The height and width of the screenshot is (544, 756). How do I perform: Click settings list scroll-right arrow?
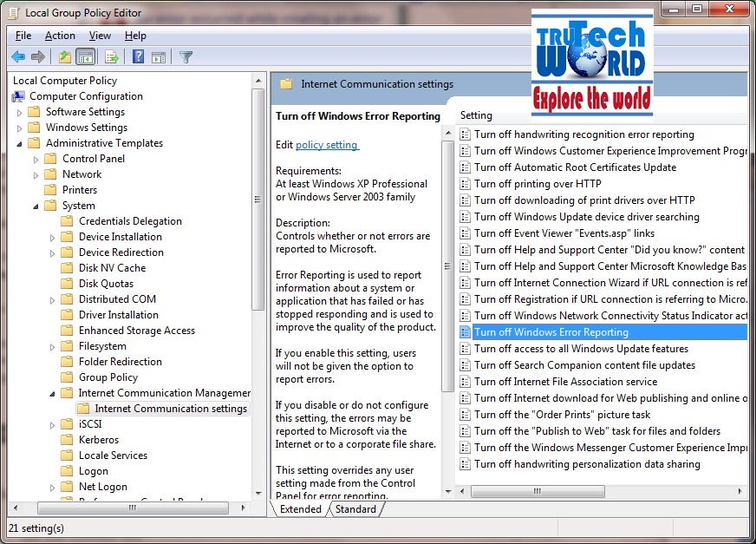740,491
